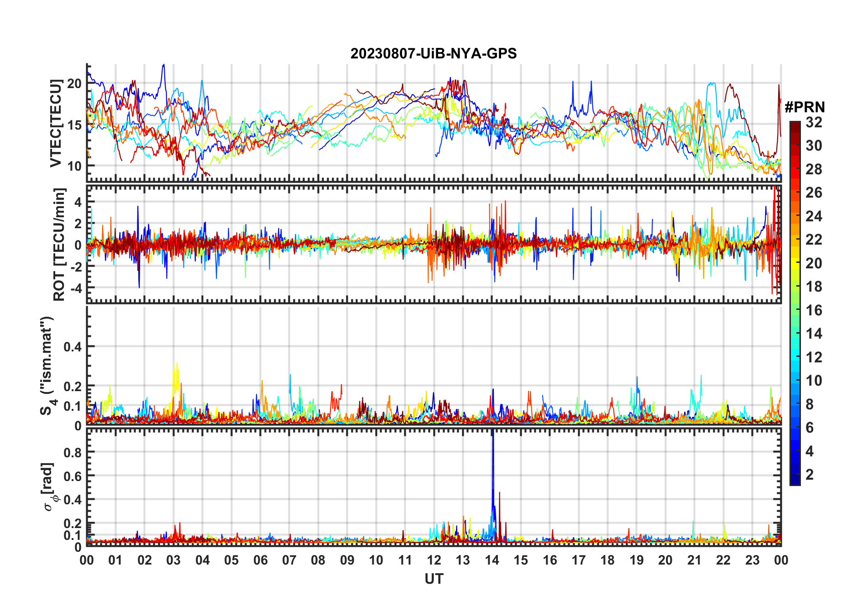Screen dimensions: 868x607
Task: Click x-axis tick label 12
Action: tap(434, 560)
